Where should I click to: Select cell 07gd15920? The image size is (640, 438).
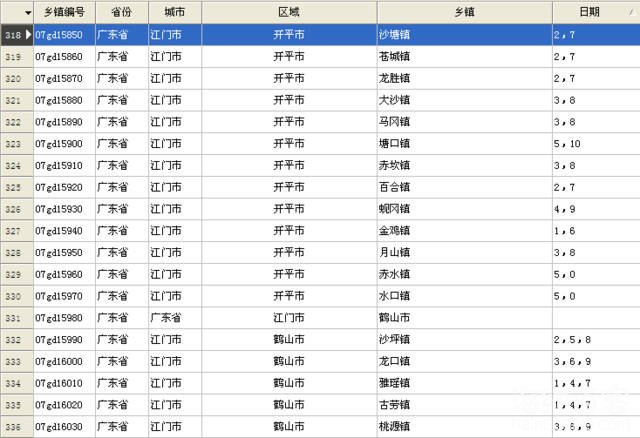(x=64, y=187)
